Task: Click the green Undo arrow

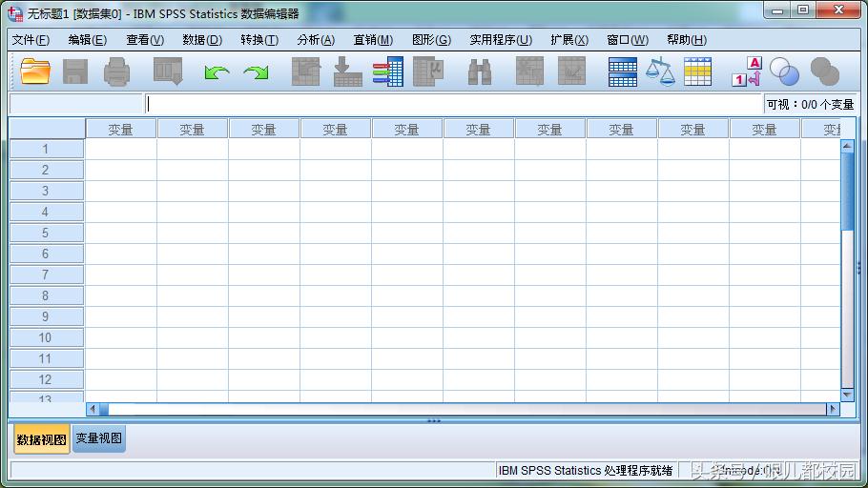Action: [x=217, y=72]
